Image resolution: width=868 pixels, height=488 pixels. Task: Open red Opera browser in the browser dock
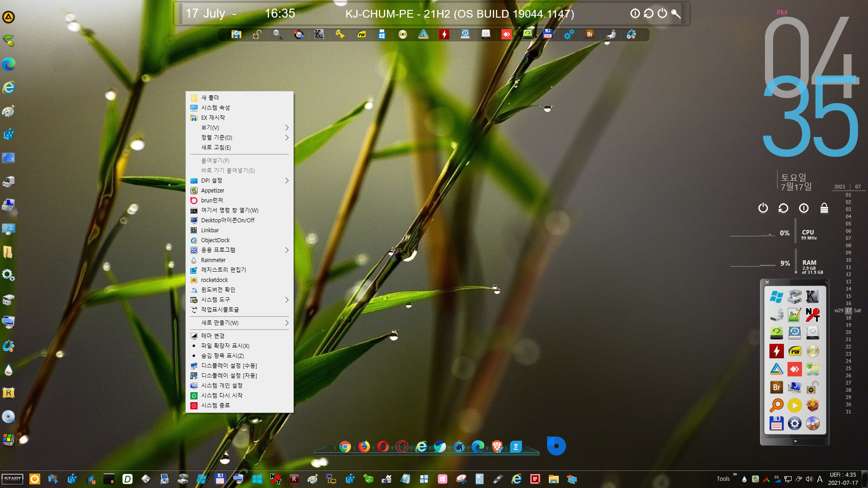pyautogui.click(x=383, y=447)
